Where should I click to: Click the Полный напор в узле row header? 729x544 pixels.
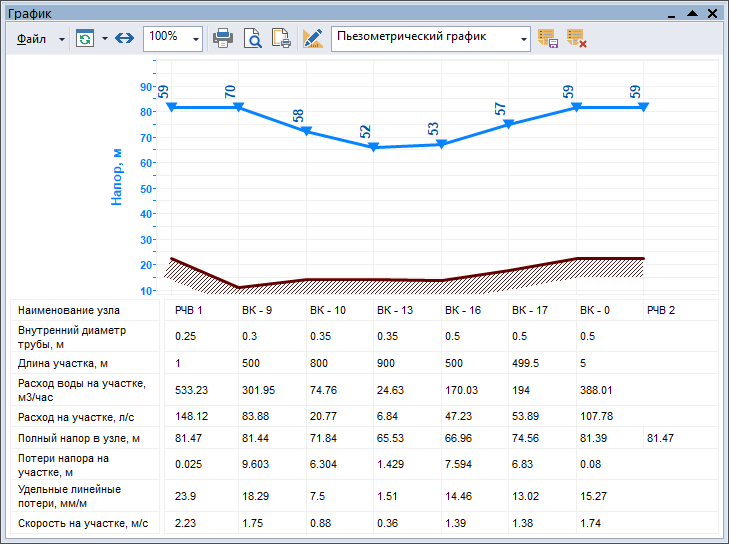click(84, 438)
